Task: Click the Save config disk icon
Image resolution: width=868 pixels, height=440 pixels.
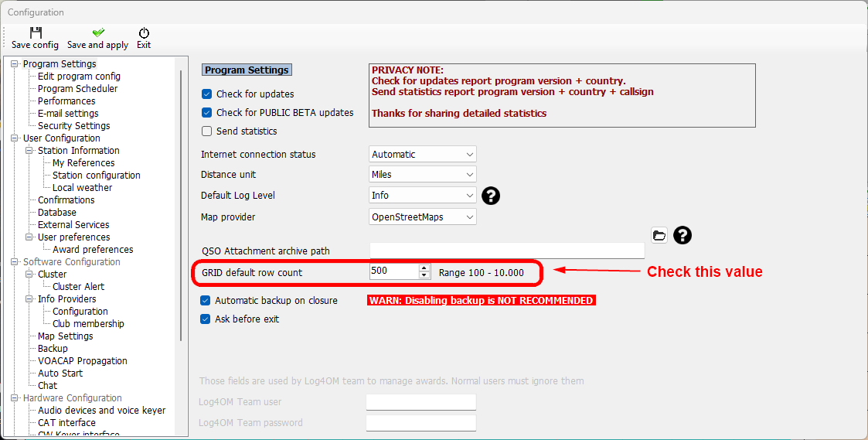Action: [36, 32]
